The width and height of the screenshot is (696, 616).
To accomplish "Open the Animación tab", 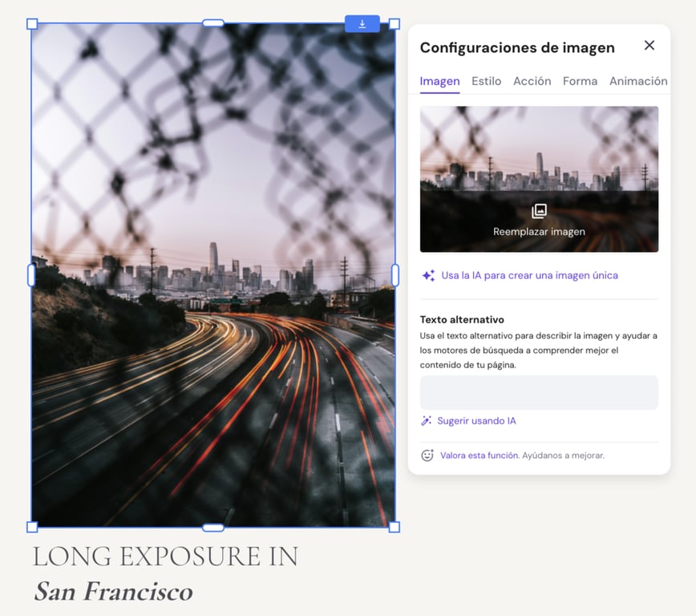I will 637,81.
